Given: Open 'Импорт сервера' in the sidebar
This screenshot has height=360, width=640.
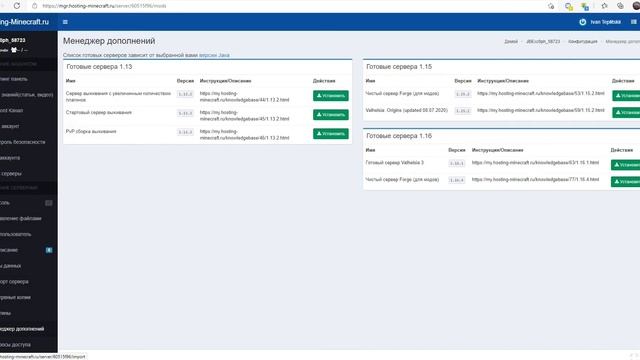Looking at the screenshot, I should point(29,282).
